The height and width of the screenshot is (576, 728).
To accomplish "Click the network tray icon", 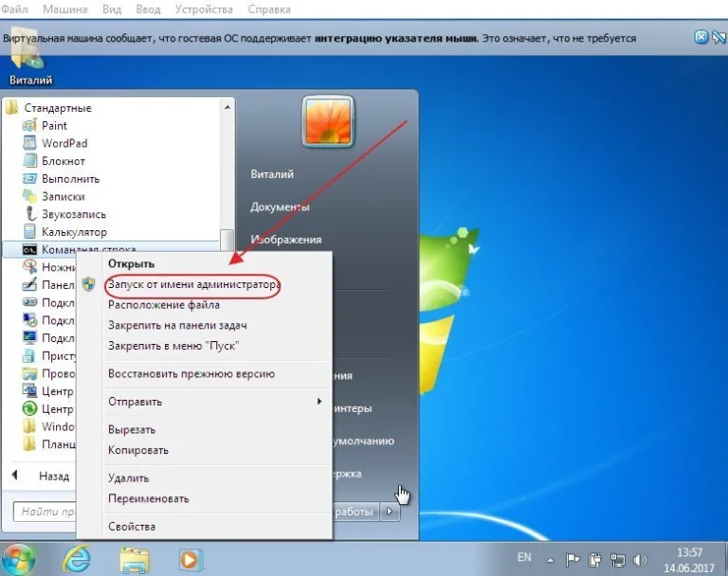I will (x=617, y=560).
